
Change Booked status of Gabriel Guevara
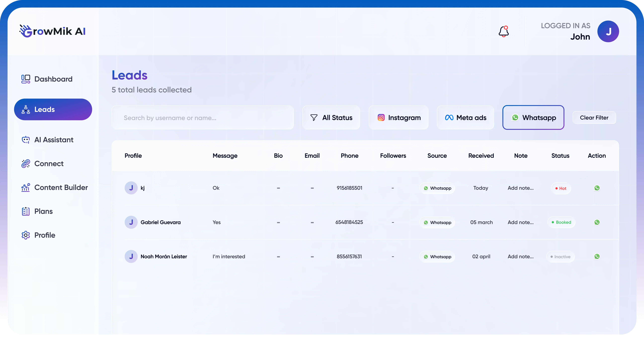pos(561,222)
